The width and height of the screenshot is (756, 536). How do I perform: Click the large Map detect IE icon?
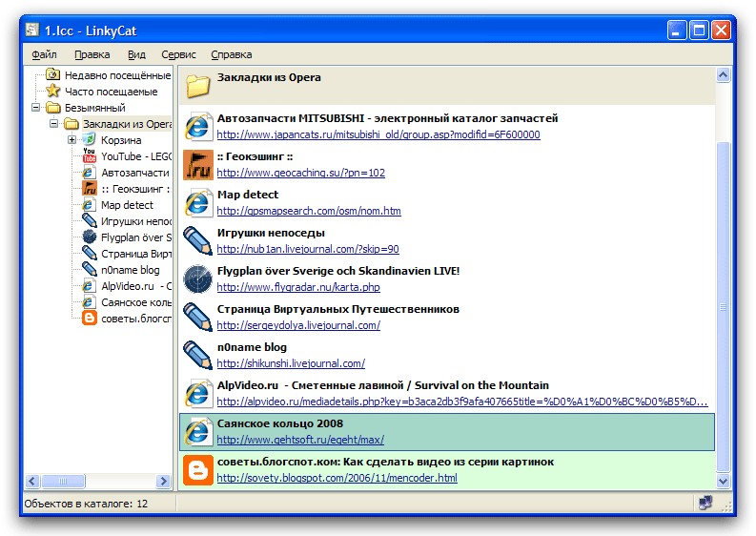[x=198, y=202]
